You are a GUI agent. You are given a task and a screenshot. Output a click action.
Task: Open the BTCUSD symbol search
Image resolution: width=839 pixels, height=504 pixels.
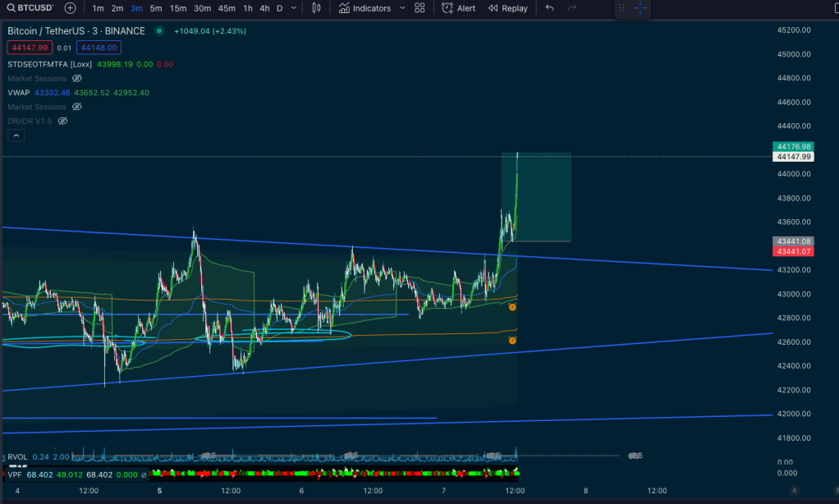pyautogui.click(x=30, y=8)
